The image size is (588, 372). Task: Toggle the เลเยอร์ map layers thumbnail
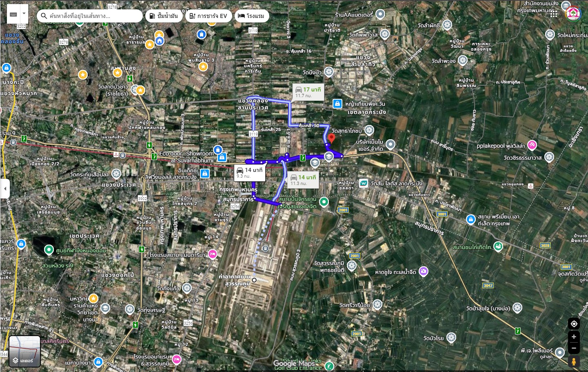click(x=25, y=351)
